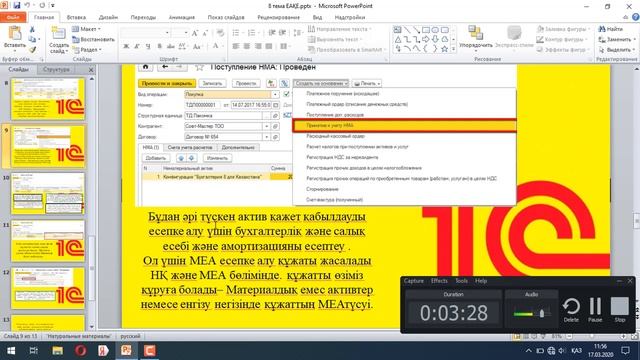
Task: Click the center text alignment icon
Action: [x=247, y=46]
